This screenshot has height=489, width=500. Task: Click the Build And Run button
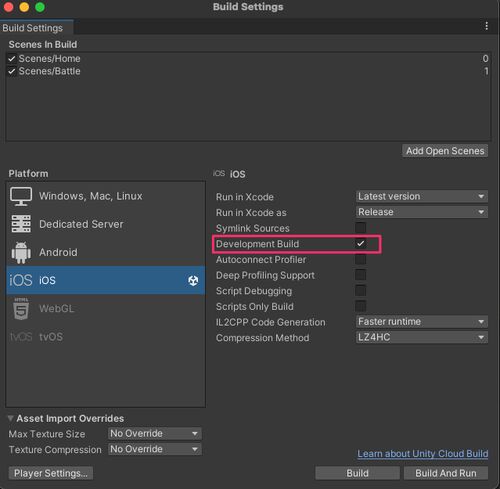[x=446, y=473]
